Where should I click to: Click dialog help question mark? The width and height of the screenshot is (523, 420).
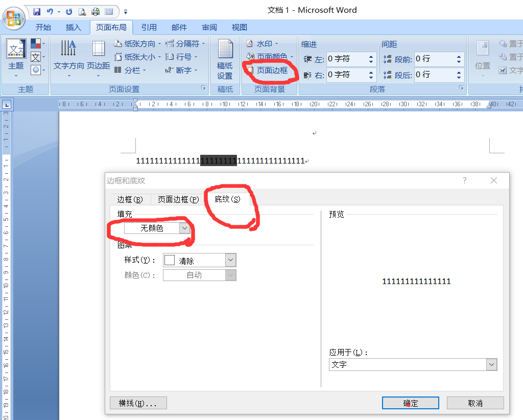click(x=465, y=180)
